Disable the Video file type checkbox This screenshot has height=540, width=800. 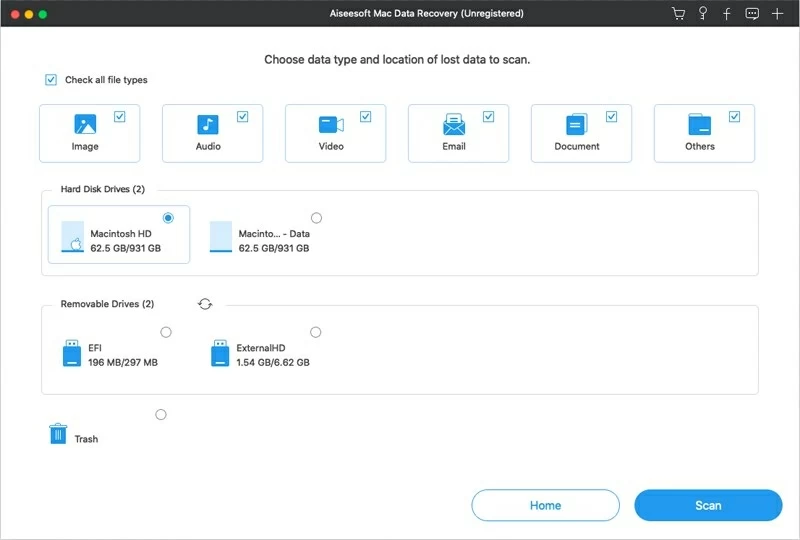pos(366,117)
